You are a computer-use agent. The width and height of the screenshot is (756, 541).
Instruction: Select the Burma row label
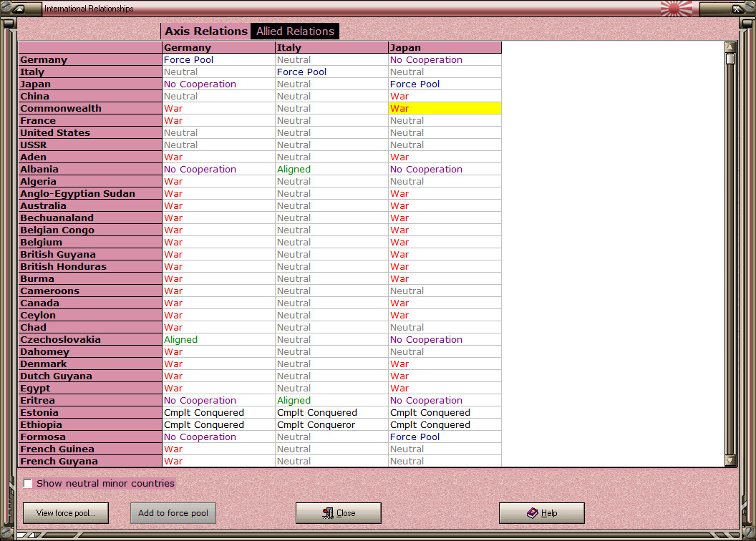point(90,279)
